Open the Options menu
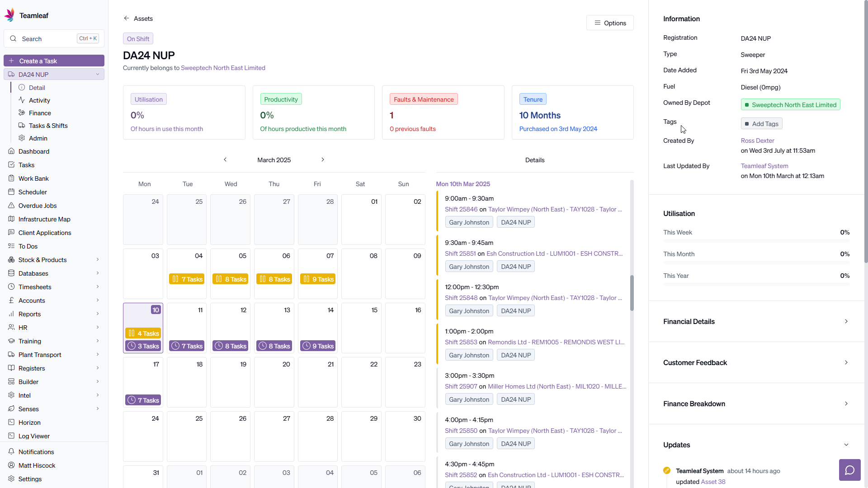Screen dimensions: 868x488 [x=610, y=23]
